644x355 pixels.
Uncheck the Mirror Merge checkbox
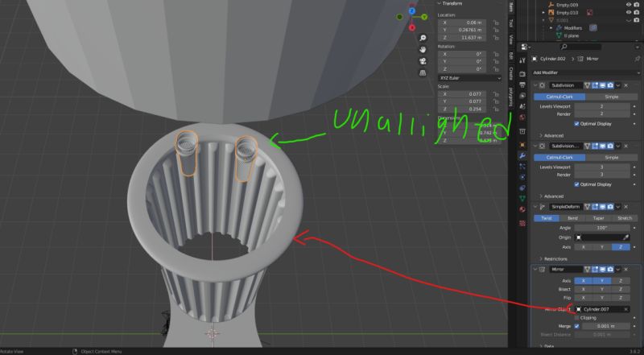click(x=576, y=326)
